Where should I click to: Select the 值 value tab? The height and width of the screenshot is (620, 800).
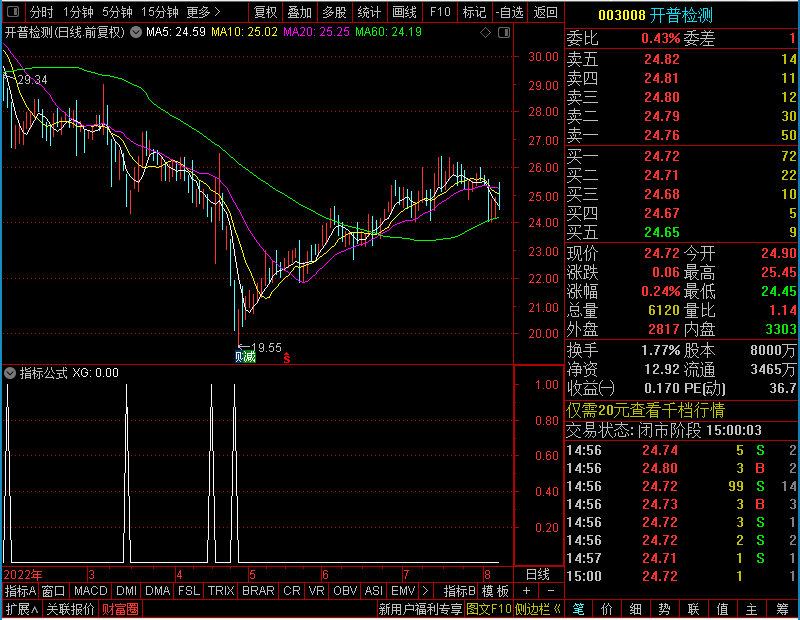pos(722,609)
